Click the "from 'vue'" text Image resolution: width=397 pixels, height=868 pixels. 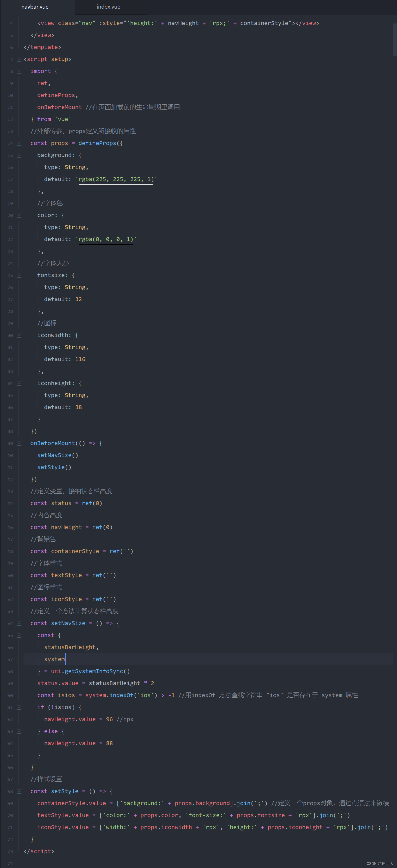(54, 119)
